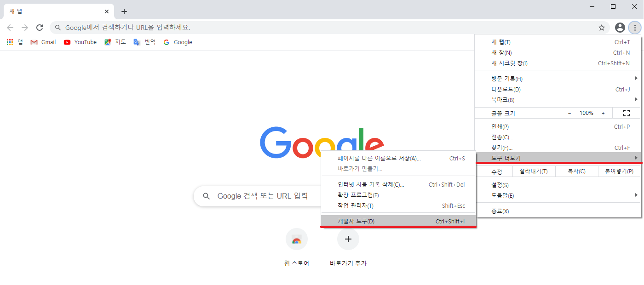The width and height of the screenshot is (644, 285).
Task: Click 잘라내기(T) in edit row
Action: click(534, 172)
